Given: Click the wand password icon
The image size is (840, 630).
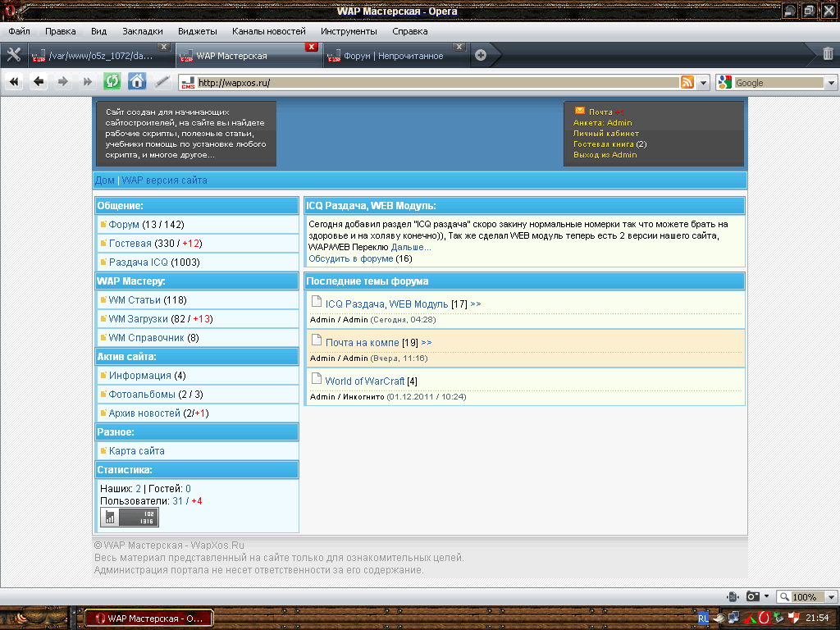Looking at the screenshot, I should 162,82.
